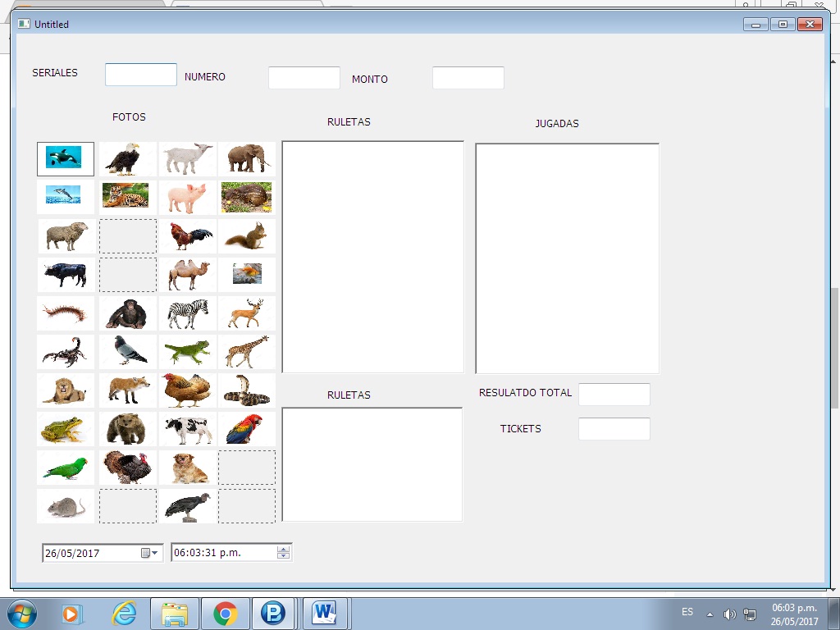This screenshot has width=840, height=630.
Task: Click the brown bear picture
Action: point(127,428)
